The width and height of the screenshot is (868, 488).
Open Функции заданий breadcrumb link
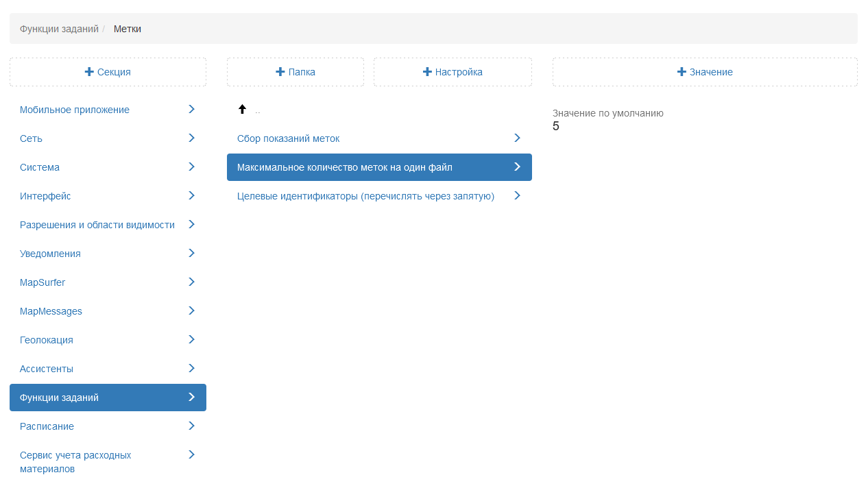tap(59, 29)
